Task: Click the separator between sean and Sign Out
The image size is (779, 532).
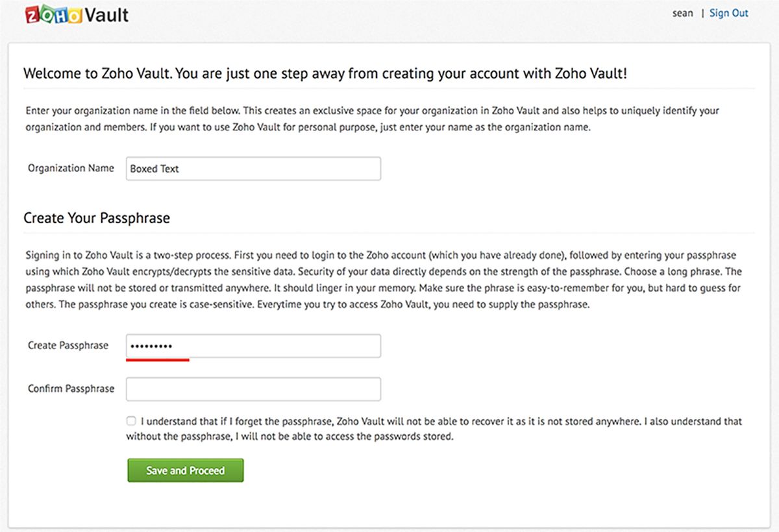Action: tap(703, 13)
